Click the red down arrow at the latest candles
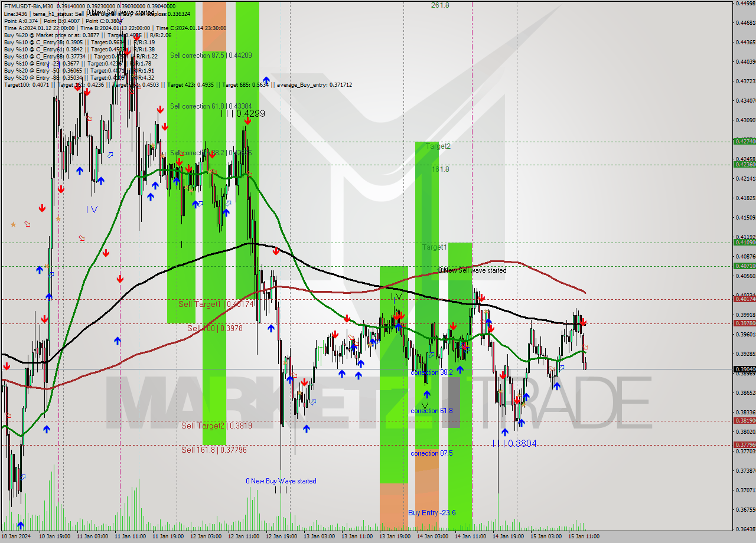This screenshot has width=756, height=543. [x=584, y=322]
